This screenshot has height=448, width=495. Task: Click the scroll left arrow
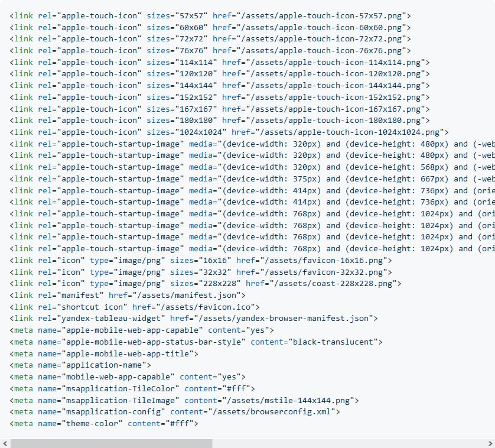tap(5, 443)
